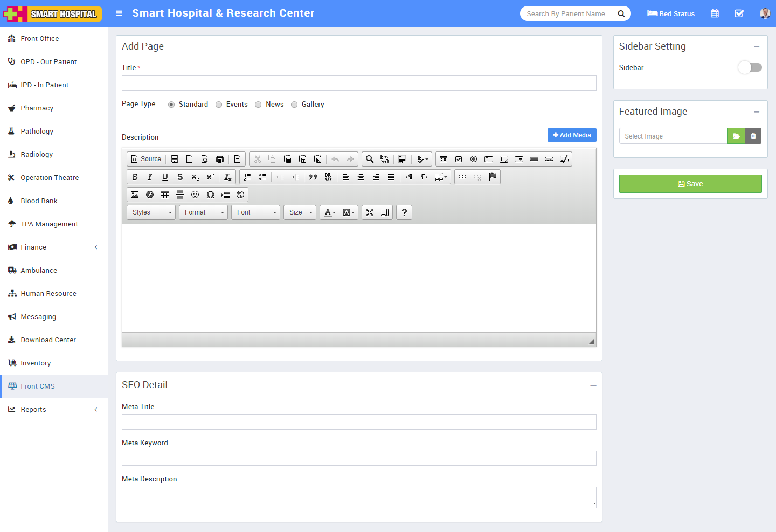Choose the Gallery page type option
This screenshot has width=776, height=532.
click(294, 105)
